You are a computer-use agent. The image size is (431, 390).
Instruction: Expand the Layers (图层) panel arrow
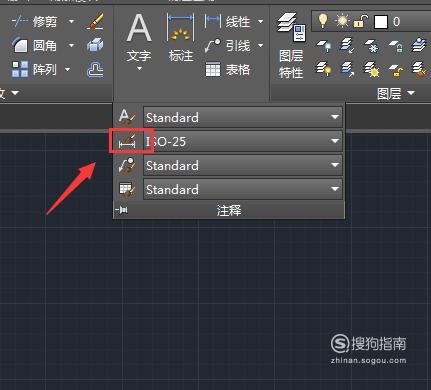click(x=411, y=93)
